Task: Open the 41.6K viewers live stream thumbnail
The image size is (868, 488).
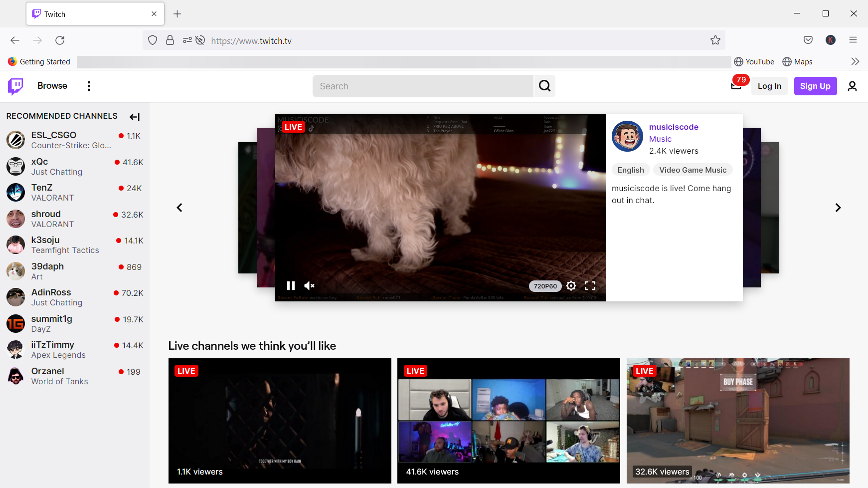Action: 509,421
